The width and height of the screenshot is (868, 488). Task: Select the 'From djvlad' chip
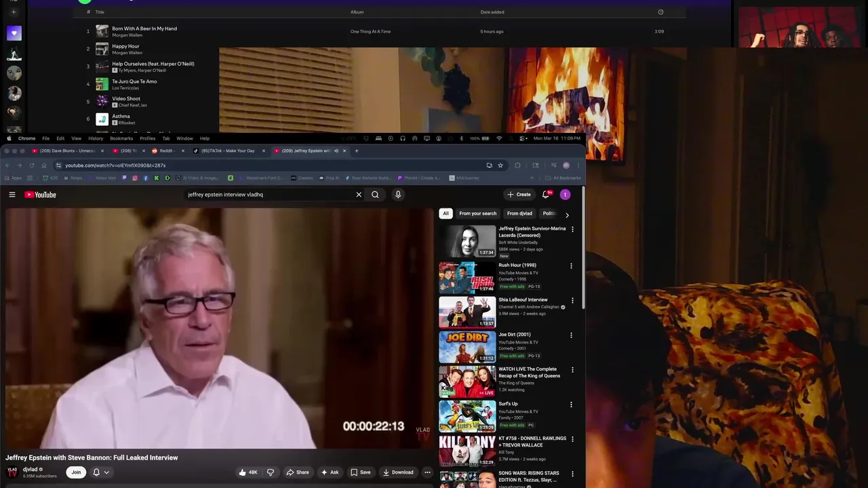pos(519,213)
